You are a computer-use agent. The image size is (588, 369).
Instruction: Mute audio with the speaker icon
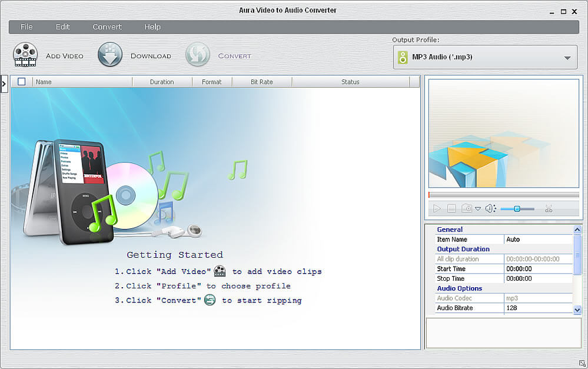pyautogui.click(x=490, y=208)
